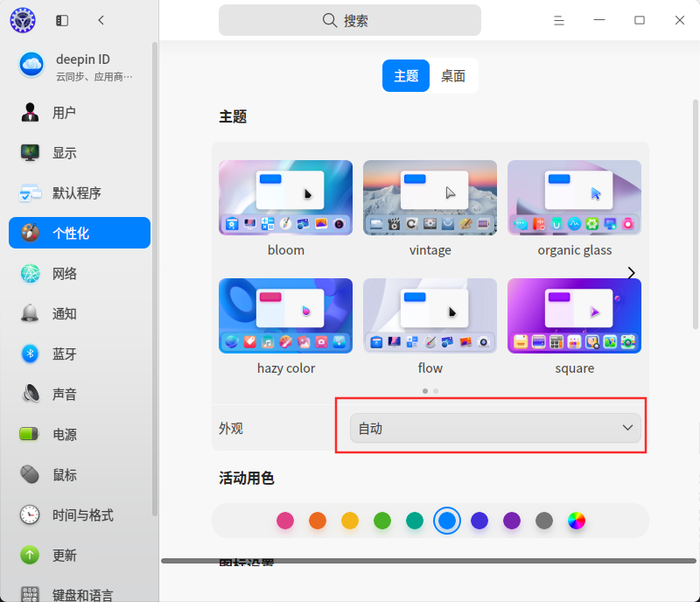Click the 搜索 search field
This screenshot has width=700, height=602.
pos(349,20)
